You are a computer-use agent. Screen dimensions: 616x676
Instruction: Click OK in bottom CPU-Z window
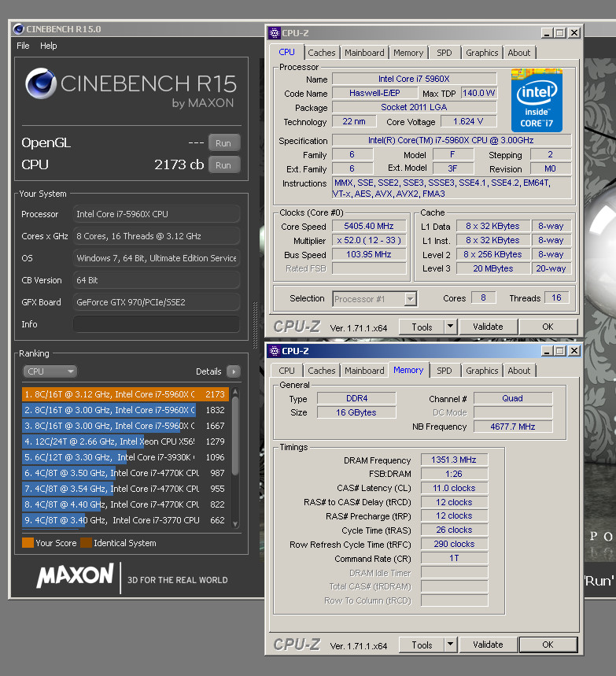pos(548,645)
